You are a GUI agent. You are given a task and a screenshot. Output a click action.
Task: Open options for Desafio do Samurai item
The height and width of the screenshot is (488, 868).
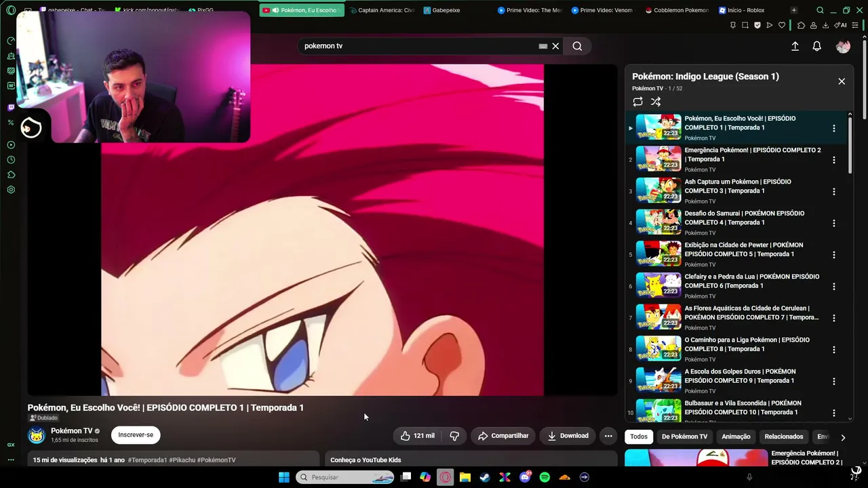pyautogui.click(x=834, y=223)
